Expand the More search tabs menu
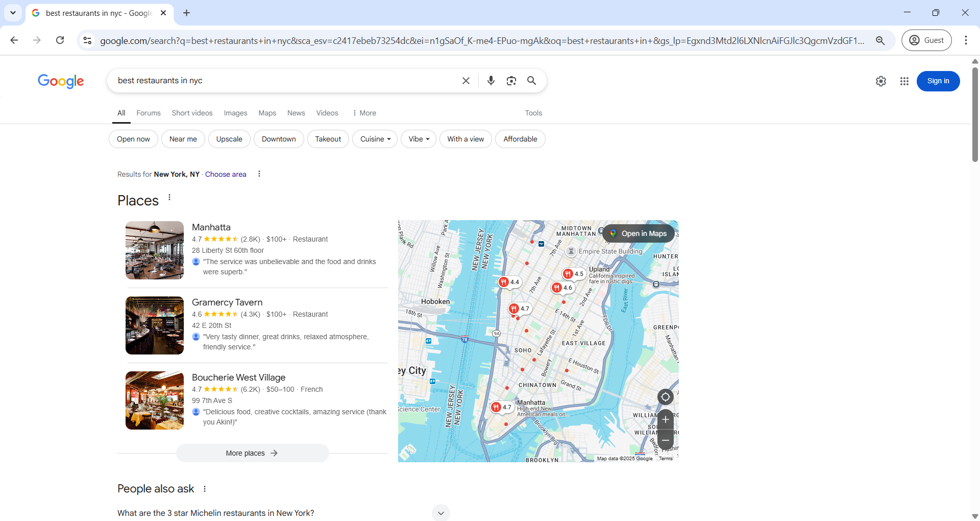Image resolution: width=980 pixels, height=521 pixels. click(x=364, y=113)
